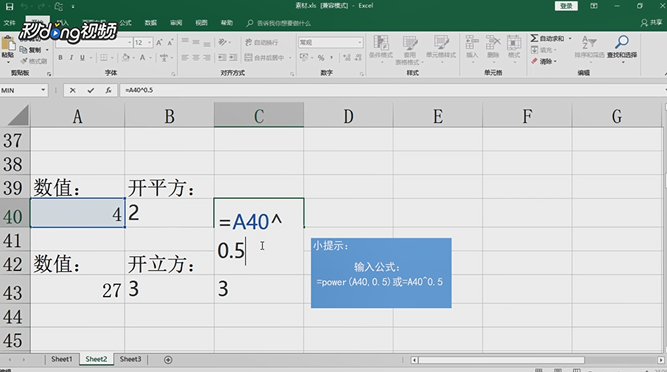
Task: Toggle Italic formatting (I)
Action: [71, 57]
